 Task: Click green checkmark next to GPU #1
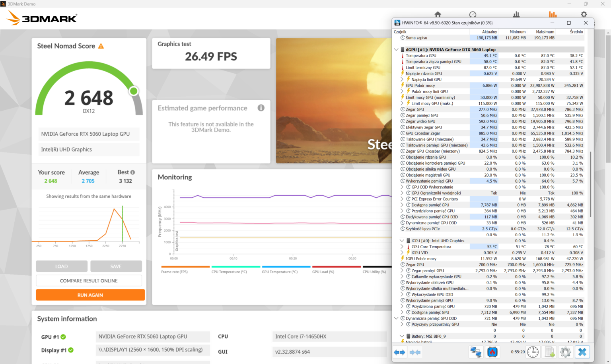point(63,337)
